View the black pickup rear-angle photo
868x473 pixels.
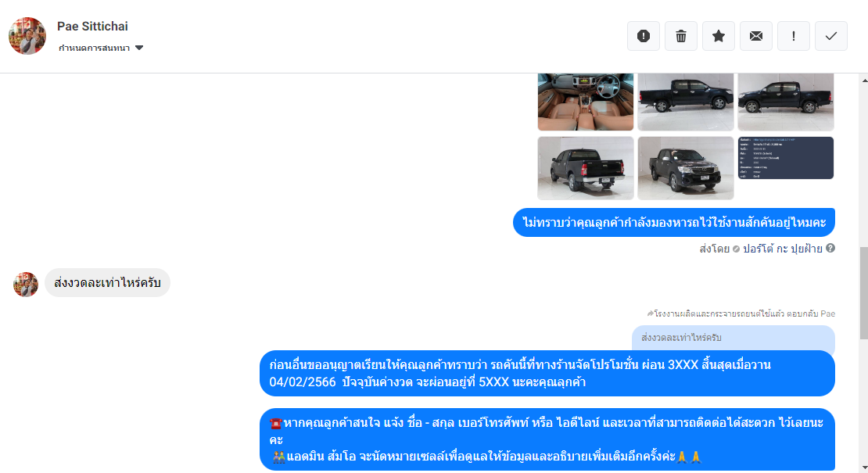(586, 168)
